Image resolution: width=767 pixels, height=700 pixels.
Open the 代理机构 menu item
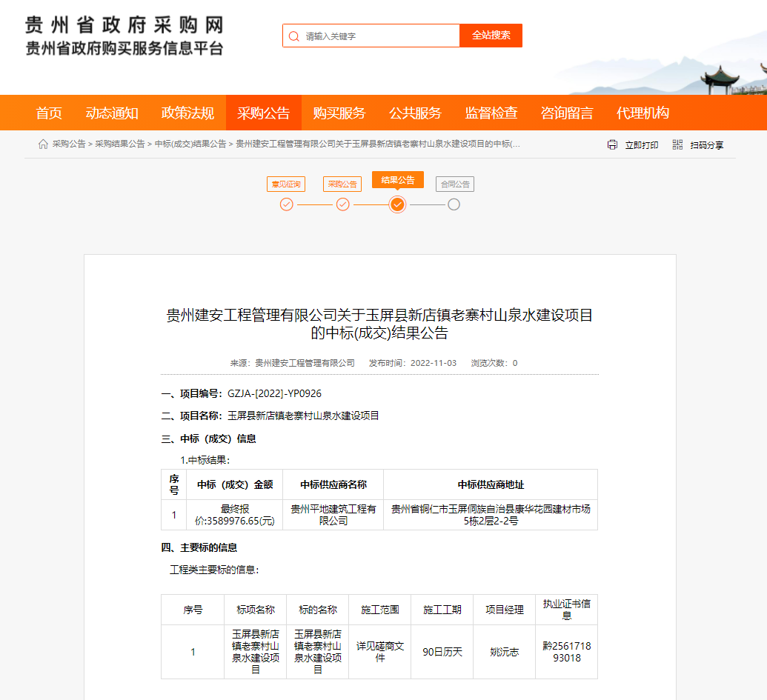click(643, 113)
